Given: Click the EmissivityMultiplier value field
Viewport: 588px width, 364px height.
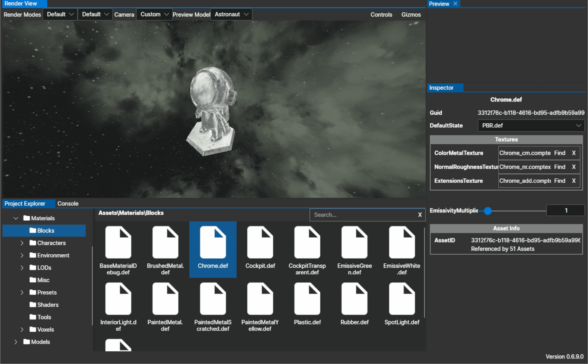Looking at the screenshot, I should point(565,210).
